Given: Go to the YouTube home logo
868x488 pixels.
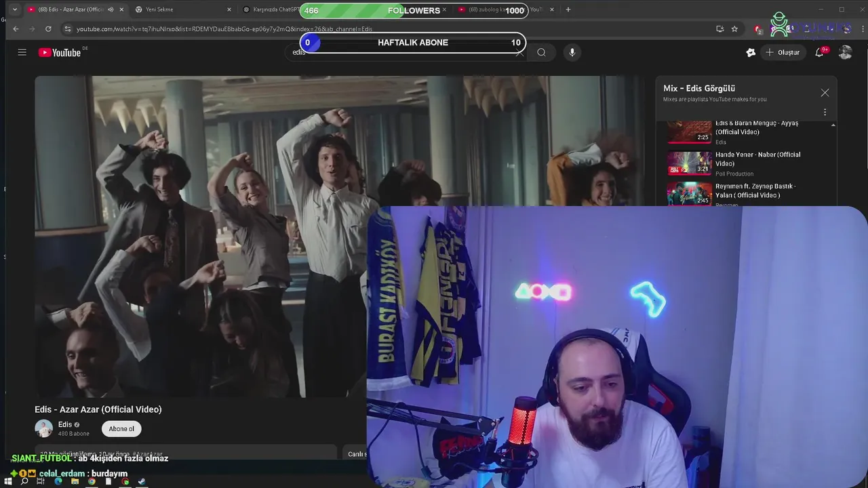Looking at the screenshot, I should pos(60,52).
